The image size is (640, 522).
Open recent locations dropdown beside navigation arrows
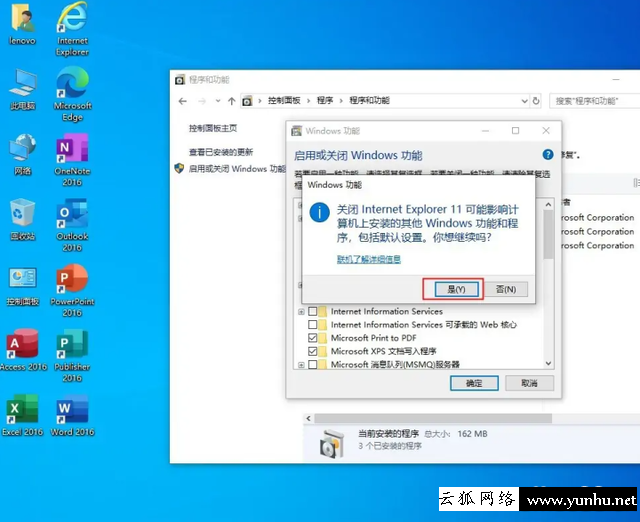coord(218,101)
